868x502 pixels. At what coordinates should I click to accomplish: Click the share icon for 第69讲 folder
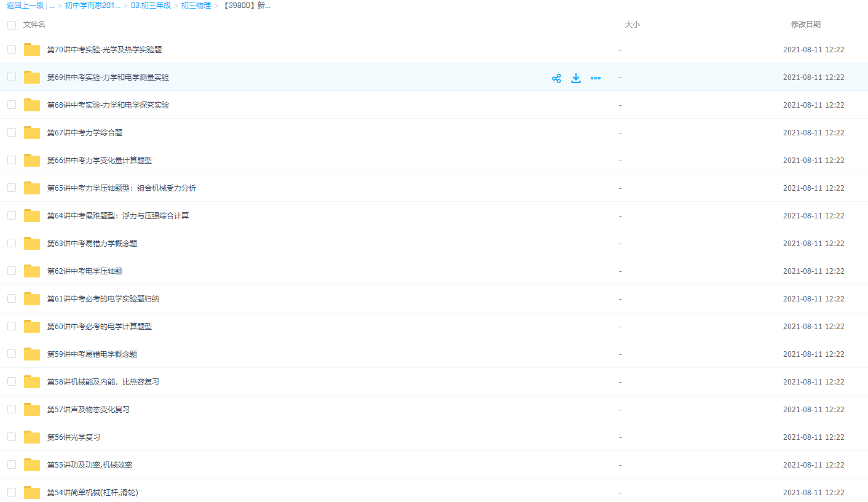pos(556,78)
